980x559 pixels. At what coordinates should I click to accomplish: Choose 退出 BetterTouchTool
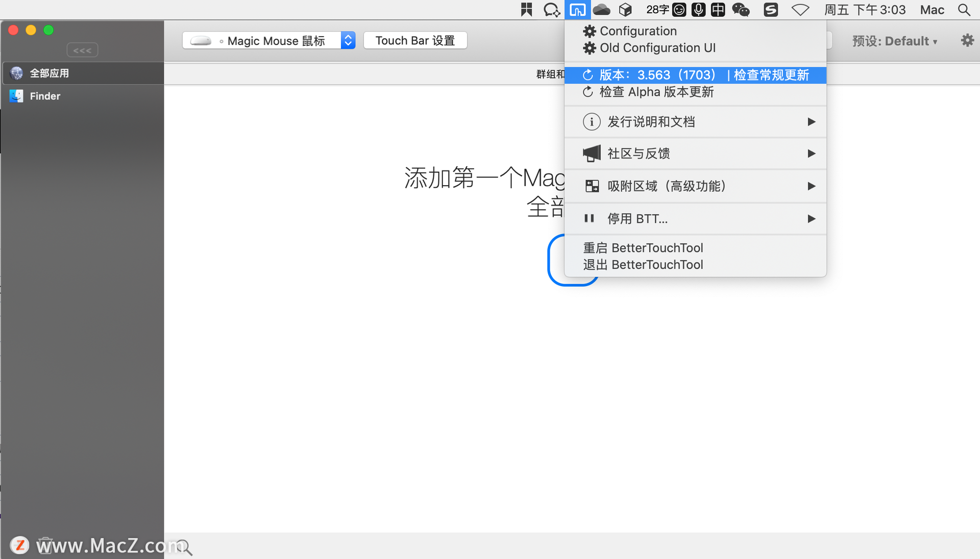(695, 265)
